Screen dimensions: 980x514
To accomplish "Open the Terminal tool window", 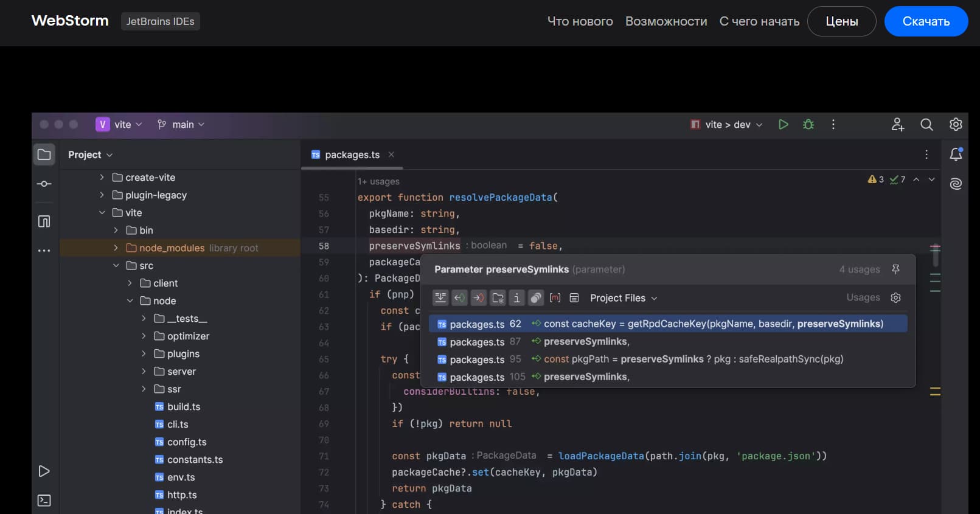I will [44, 501].
